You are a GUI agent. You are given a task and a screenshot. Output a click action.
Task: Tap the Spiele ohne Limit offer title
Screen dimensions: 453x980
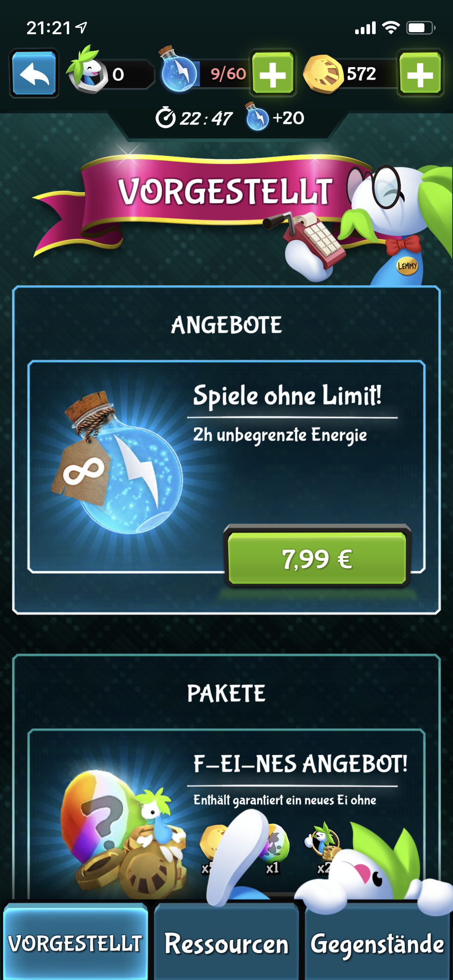point(287,395)
